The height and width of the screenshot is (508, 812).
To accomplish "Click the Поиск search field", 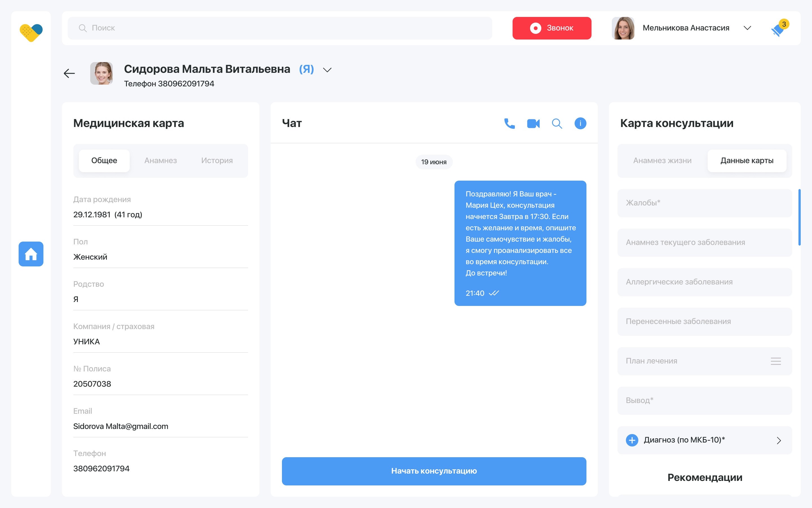I will pyautogui.click(x=280, y=28).
